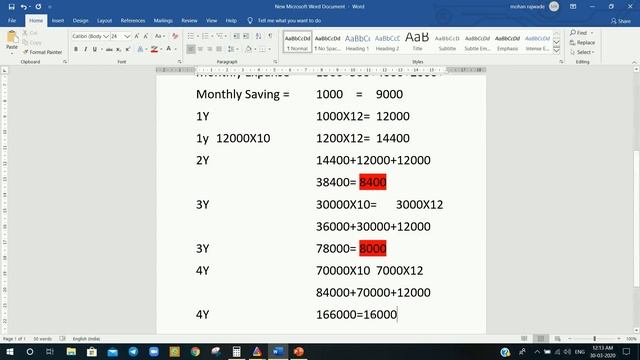Apply the font color button
The image size is (640, 360).
click(169, 49)
